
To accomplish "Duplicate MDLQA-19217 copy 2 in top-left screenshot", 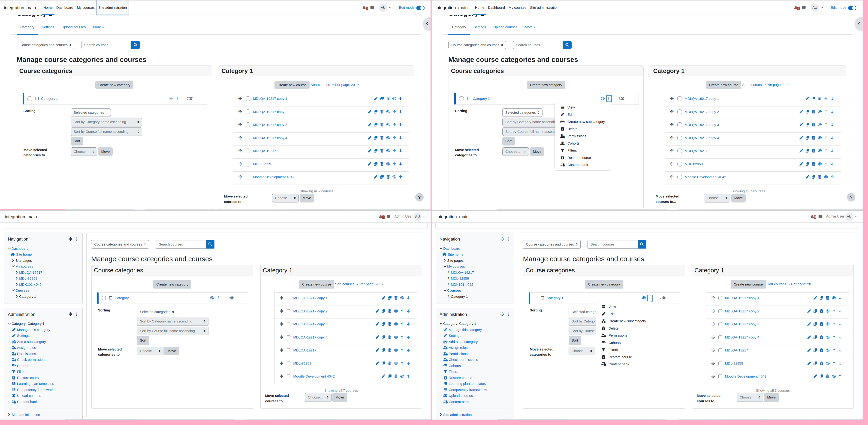I will click(x=376, y=112).
